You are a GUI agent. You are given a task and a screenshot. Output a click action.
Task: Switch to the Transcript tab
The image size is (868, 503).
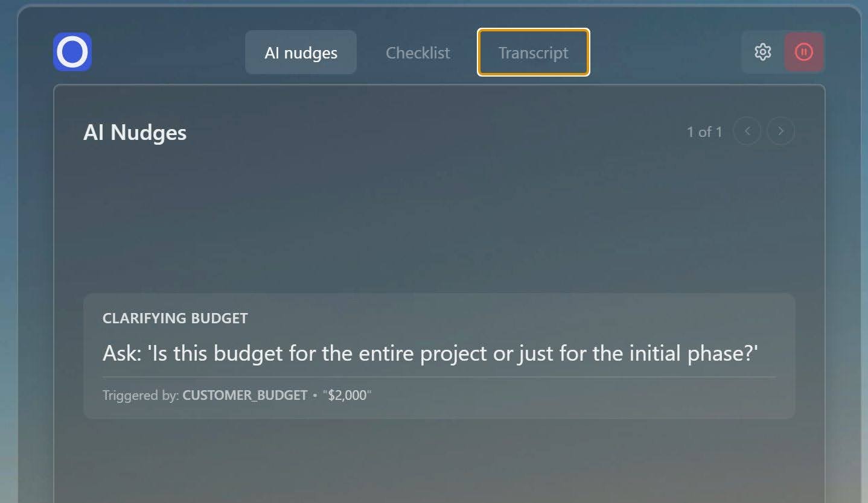click(533, 52)
